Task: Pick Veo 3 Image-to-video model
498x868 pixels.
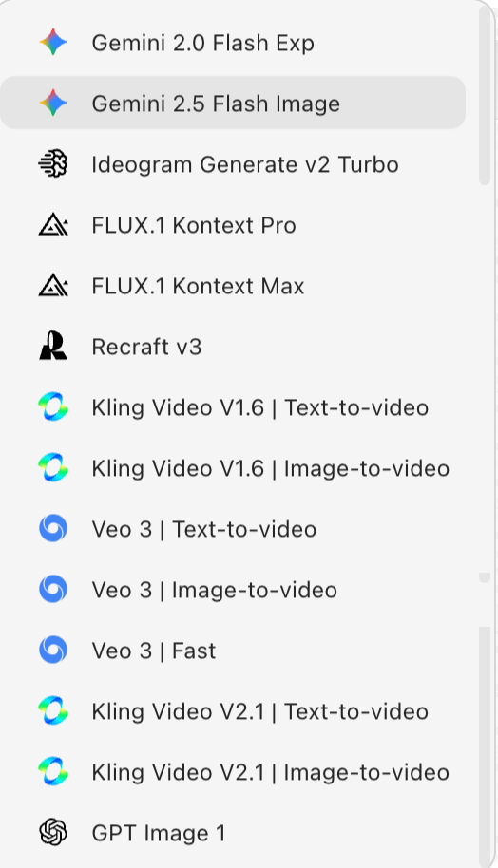Action: tap(233, 590)
